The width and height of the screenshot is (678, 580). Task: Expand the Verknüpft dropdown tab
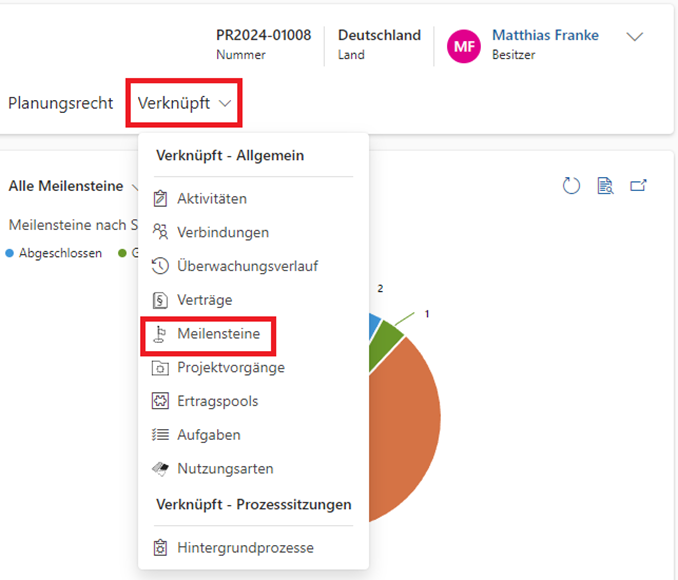coord(184,103)
